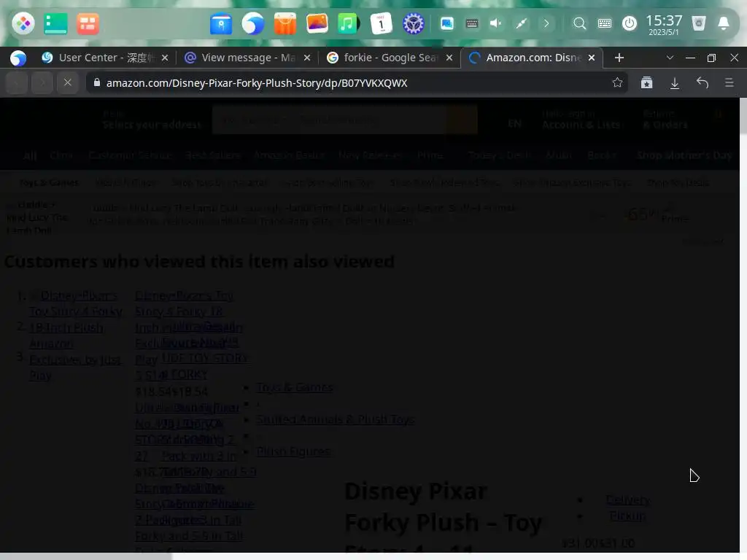Screen dimensions: 747x560
Task: Open Stuffed Animals & Plush Toys link
Action: (x=336, y=419)
